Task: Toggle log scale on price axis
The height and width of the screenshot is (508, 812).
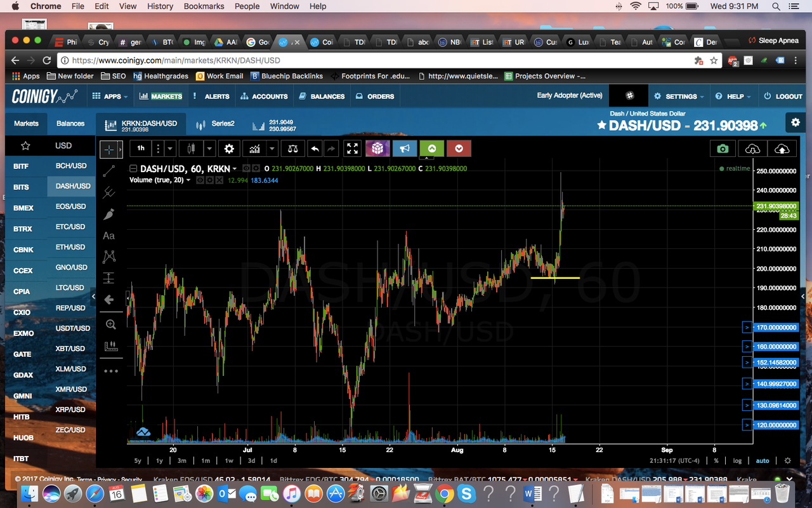Action: pos(737,460)
